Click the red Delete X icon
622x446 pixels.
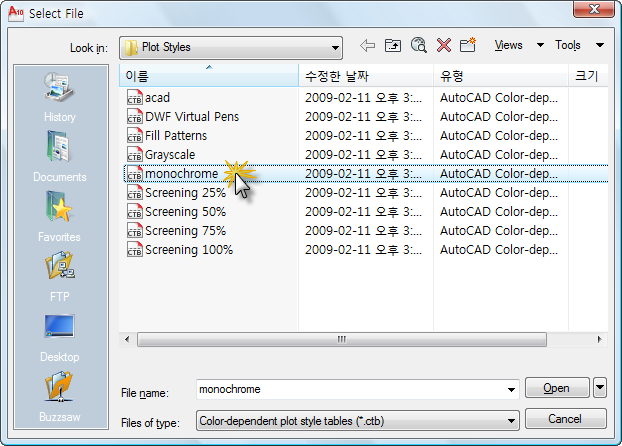[x=443, y=45]
